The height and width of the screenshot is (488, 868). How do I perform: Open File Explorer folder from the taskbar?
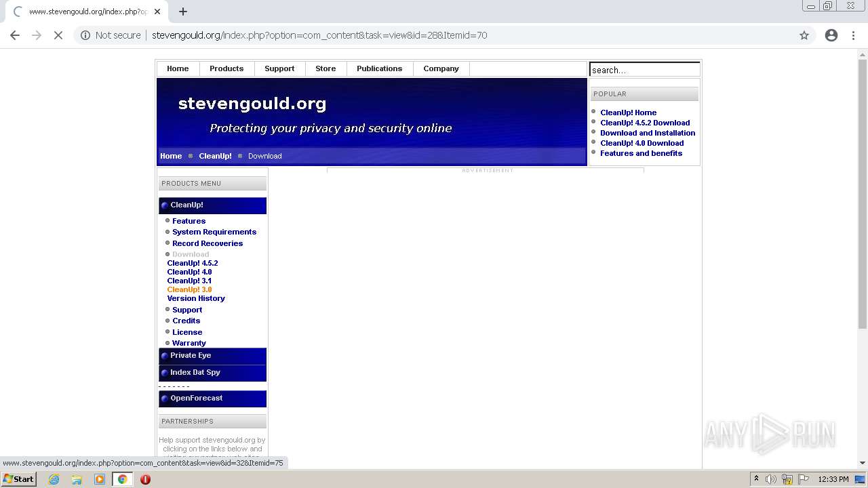pos(77,479)
